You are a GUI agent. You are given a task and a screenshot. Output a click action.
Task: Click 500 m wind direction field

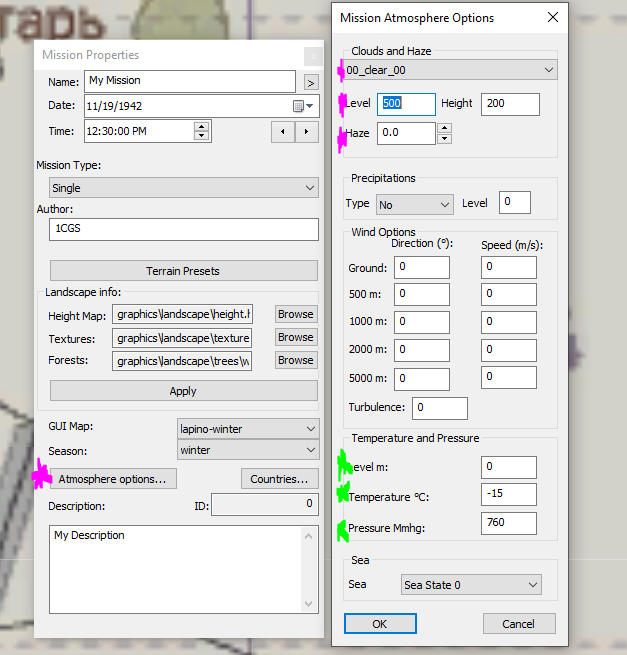point(422,294)
